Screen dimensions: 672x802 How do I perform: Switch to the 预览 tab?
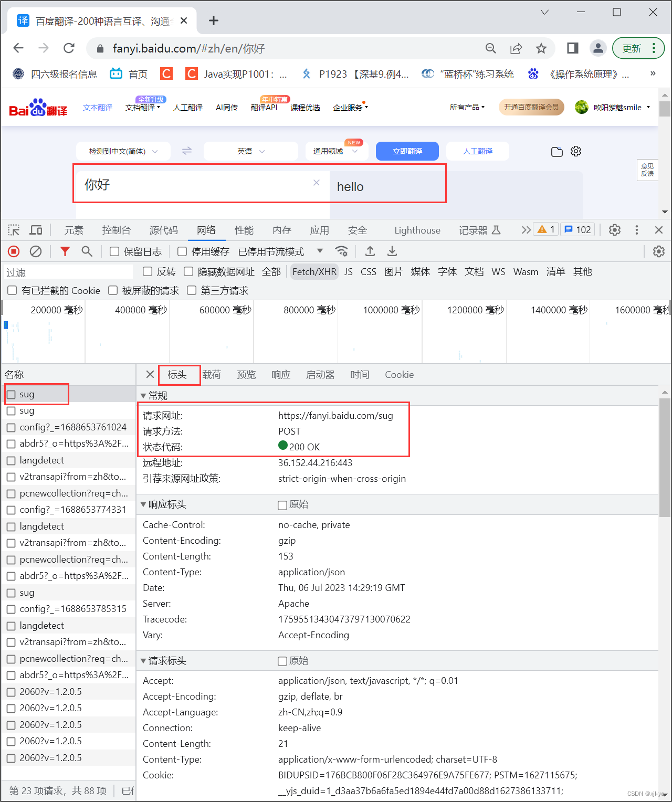point(246,374)
